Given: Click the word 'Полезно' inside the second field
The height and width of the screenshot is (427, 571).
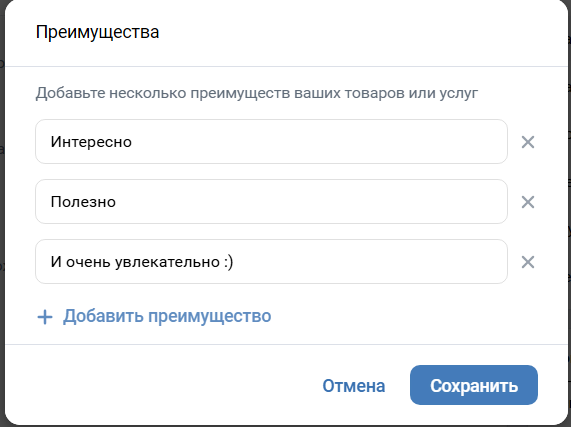Looking at the screenshot, I should (x=83, y=202).
